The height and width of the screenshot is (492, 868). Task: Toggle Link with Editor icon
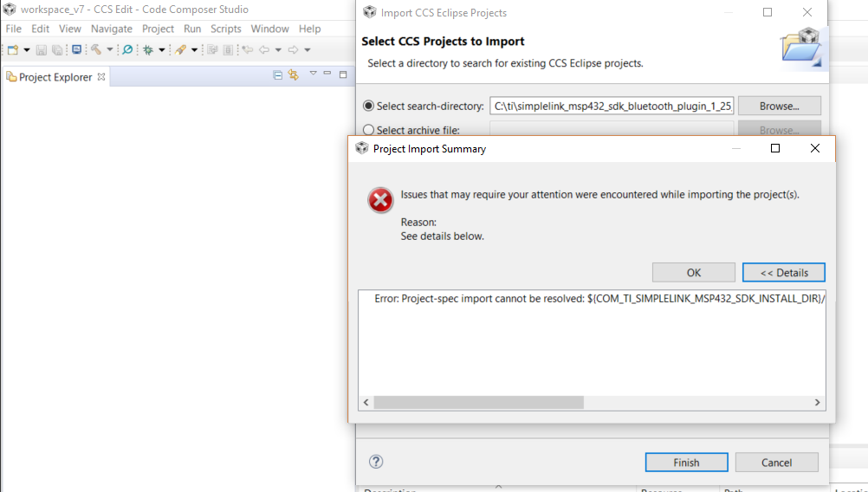click(x=293, y=75)
